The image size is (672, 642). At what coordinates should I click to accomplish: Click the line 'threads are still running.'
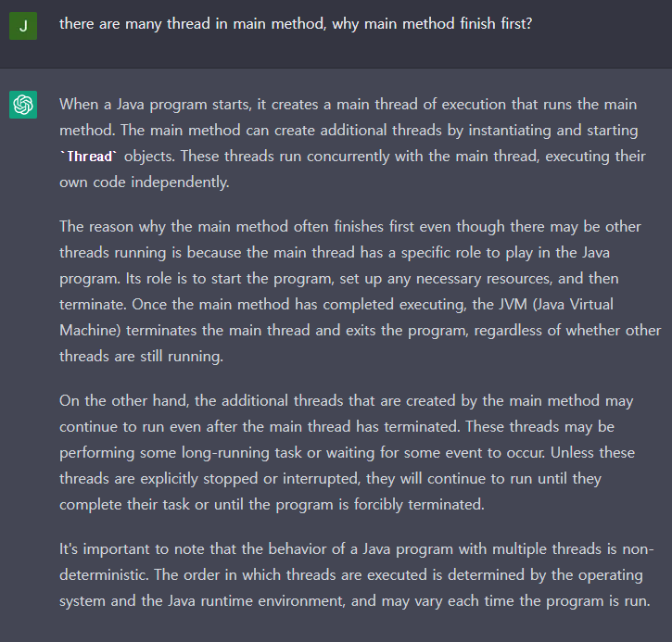click(141, 357)
